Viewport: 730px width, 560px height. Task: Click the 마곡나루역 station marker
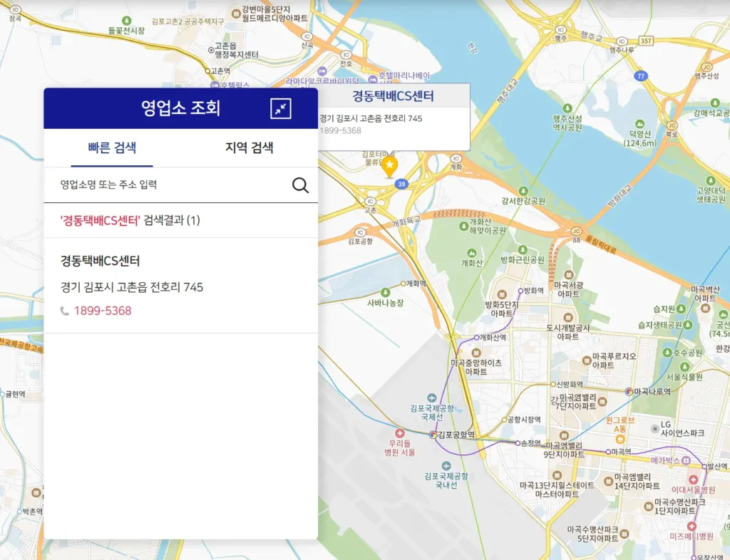tap(629, 391)
